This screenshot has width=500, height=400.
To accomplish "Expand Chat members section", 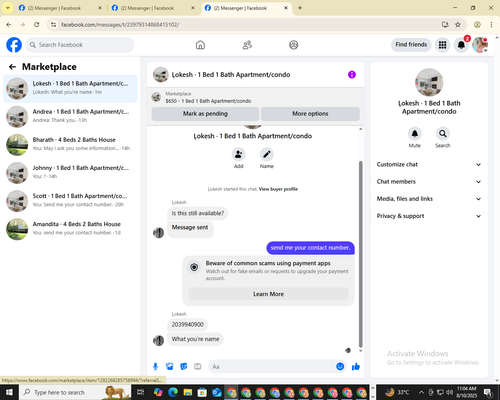I will pos(429,182).
